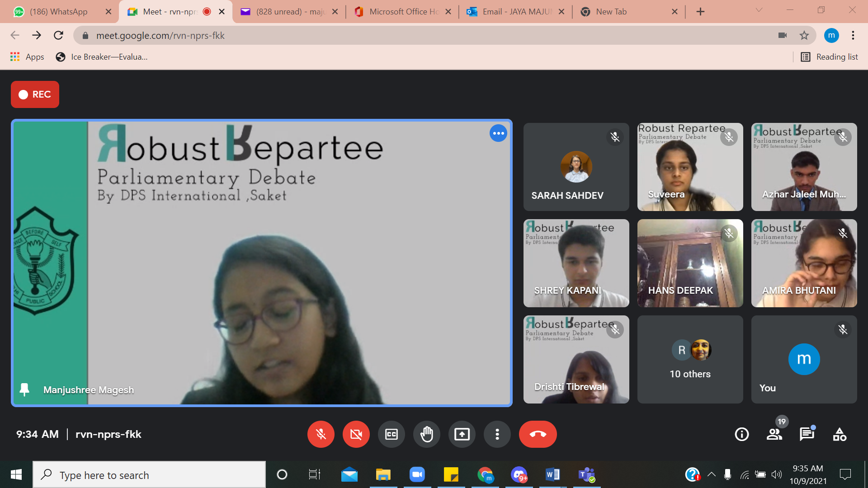The width and height of the screenshot is (868, 488).
Task: Open pinned tile options on Manjushree Magesh
Action: click(x=498, y=133)
